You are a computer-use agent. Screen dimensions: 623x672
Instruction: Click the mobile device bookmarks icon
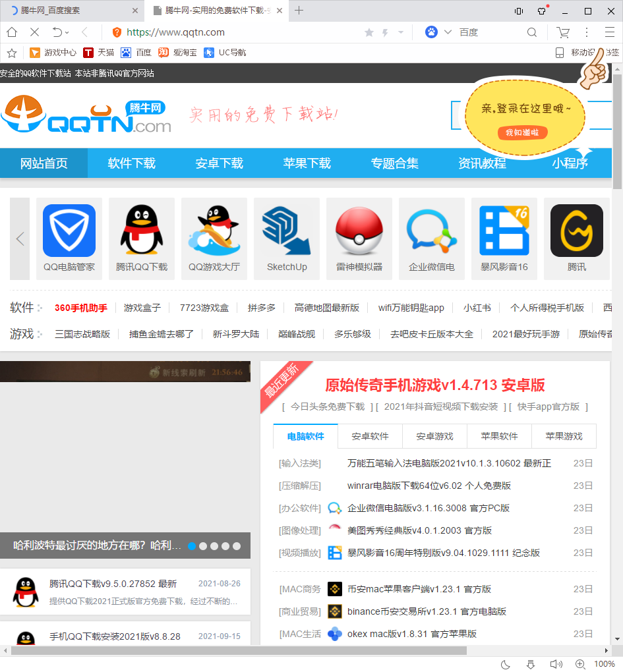(560, 53)
